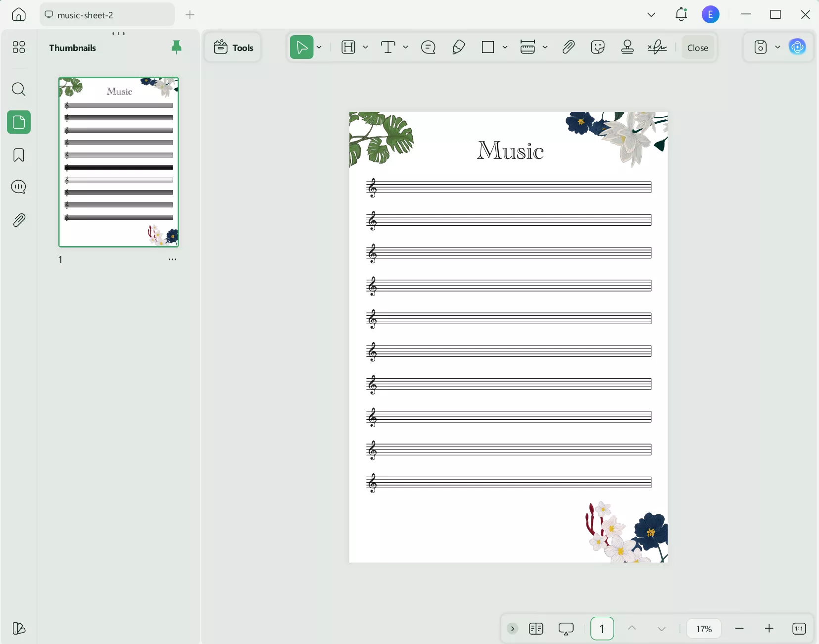Click the Close button in toolbar

coord(698,48)
